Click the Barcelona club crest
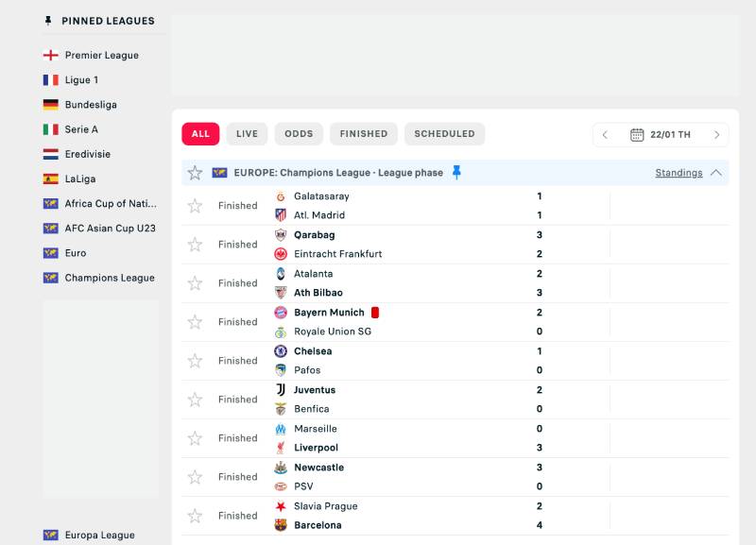Image resolution: width=756 pixels, height=545 pixels. [281, 525]
